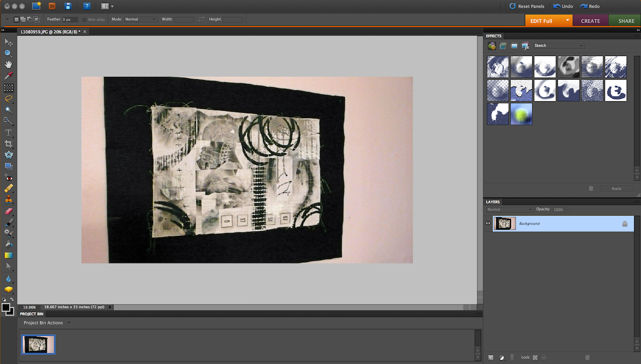Viewport: 641px width, 364px height.
Task: Expand the Project Bin Actions menu
Action: (46, 322)
